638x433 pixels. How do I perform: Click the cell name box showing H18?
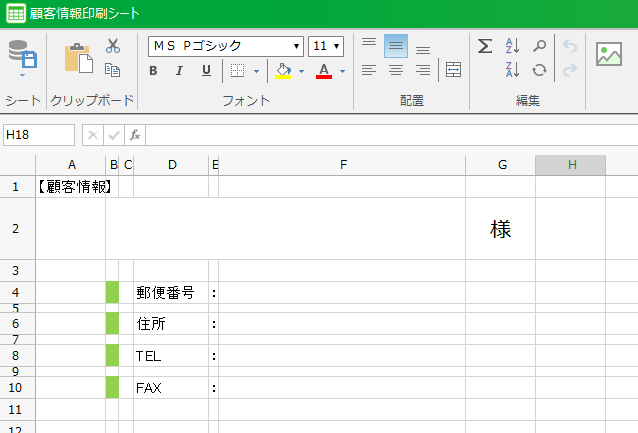(39, 135)
